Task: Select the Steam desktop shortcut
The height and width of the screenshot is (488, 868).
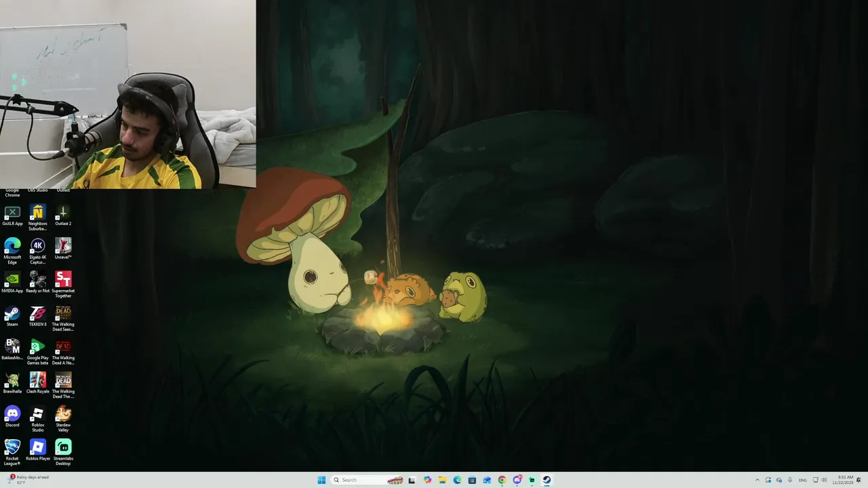Action: click(12, 317)
